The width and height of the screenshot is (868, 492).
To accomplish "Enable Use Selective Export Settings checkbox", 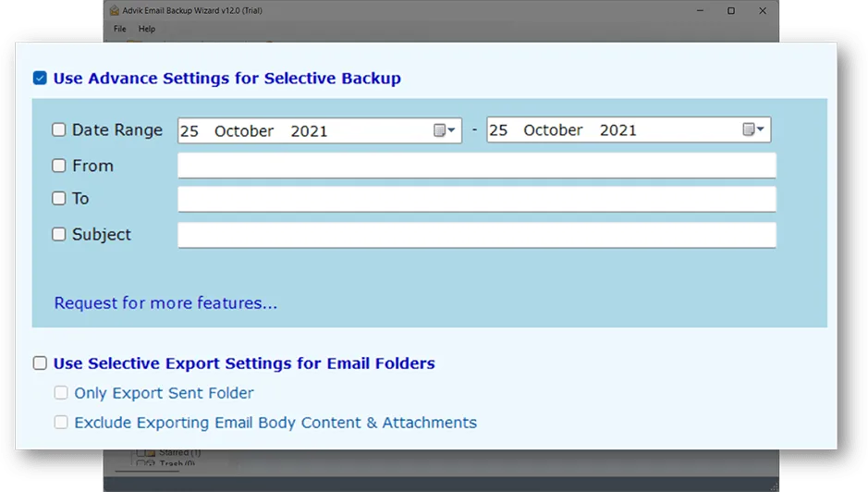I will [x=40, y=363].
